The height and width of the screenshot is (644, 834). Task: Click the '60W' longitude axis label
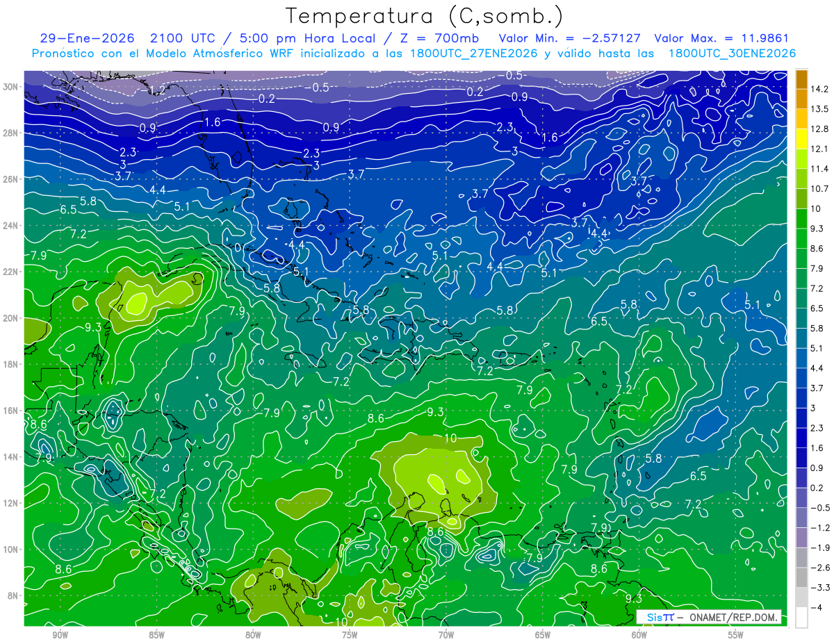click(639, 635)
